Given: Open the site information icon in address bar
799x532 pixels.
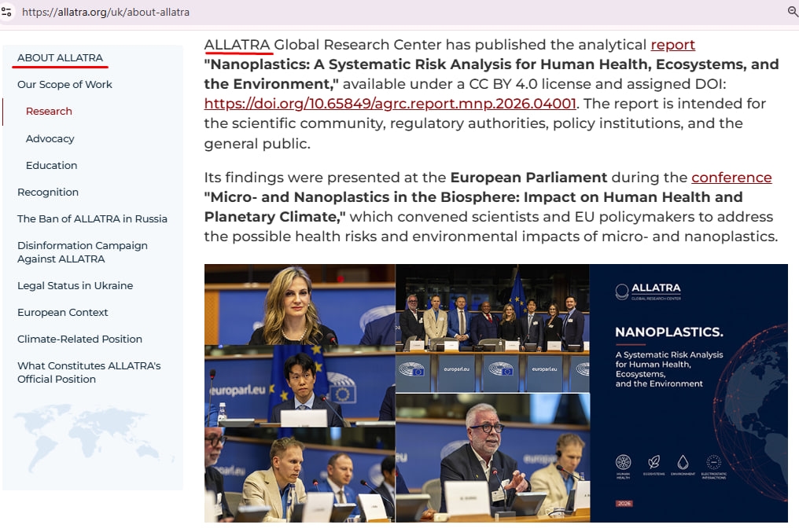Looking at the screenshot, I should 6,12.
